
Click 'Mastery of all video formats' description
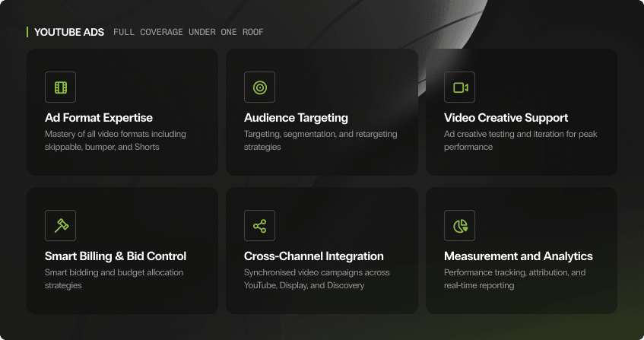116,141
